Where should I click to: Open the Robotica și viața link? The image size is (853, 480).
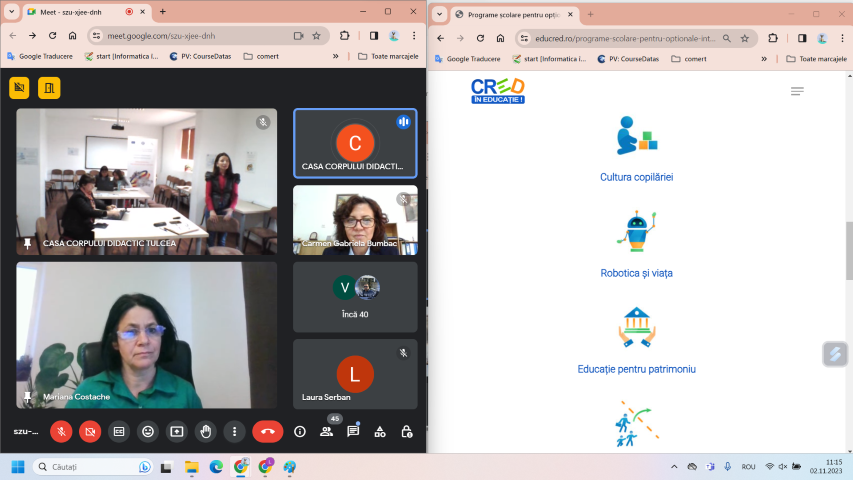[636, 273]
